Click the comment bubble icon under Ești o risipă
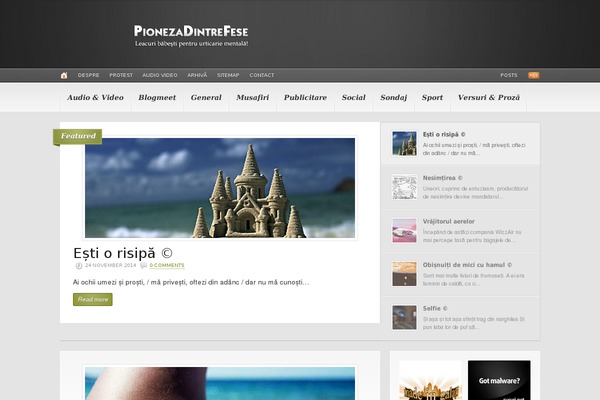This screenshot has height=400, width=600. (x=143, y=265)
